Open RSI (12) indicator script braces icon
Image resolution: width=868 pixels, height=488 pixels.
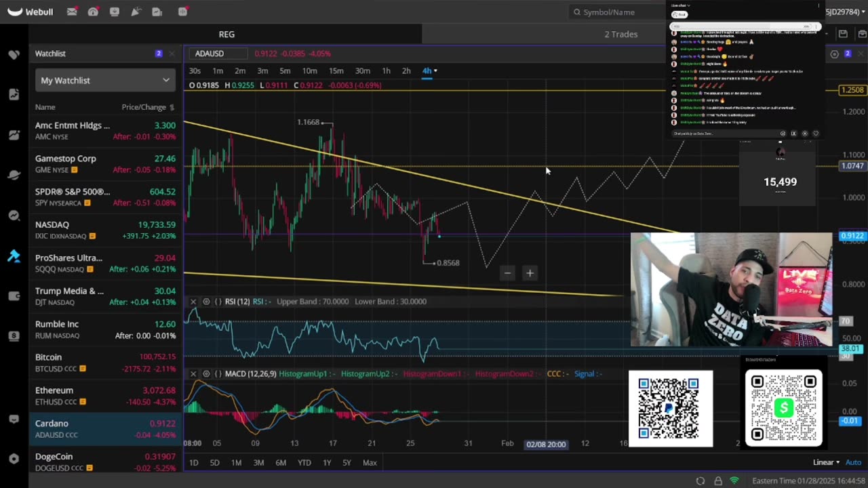coord(218,302)
